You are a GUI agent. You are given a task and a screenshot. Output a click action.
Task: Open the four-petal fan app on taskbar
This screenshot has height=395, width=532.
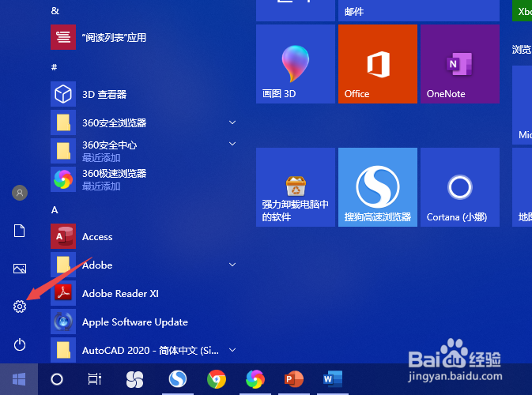pos(134,379)
